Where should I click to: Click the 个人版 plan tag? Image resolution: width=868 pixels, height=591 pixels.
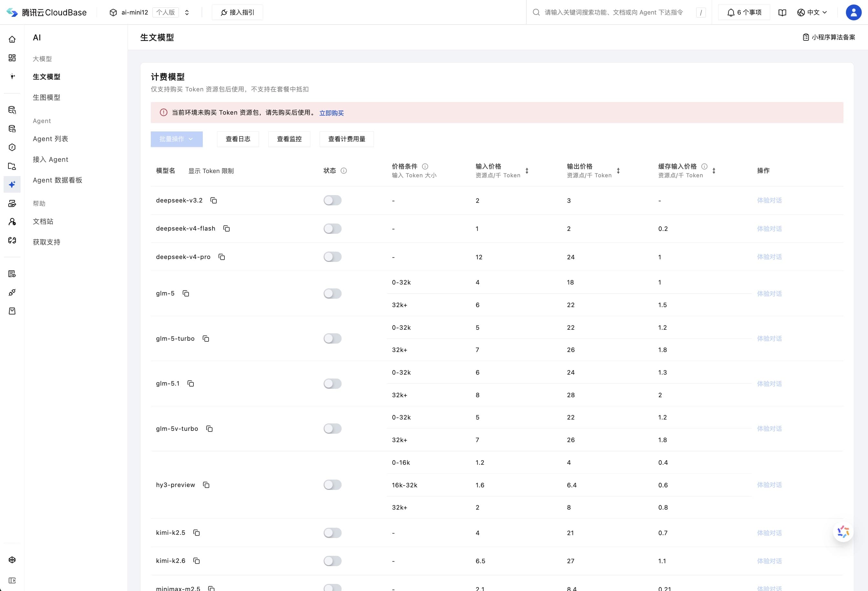pyautogui.click(x=165, y=12)
